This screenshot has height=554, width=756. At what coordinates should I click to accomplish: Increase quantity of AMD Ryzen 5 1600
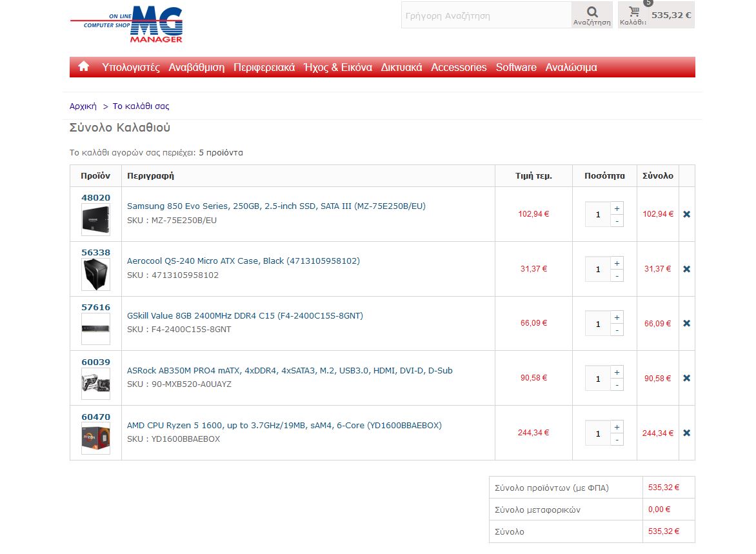tap(617, 427)
